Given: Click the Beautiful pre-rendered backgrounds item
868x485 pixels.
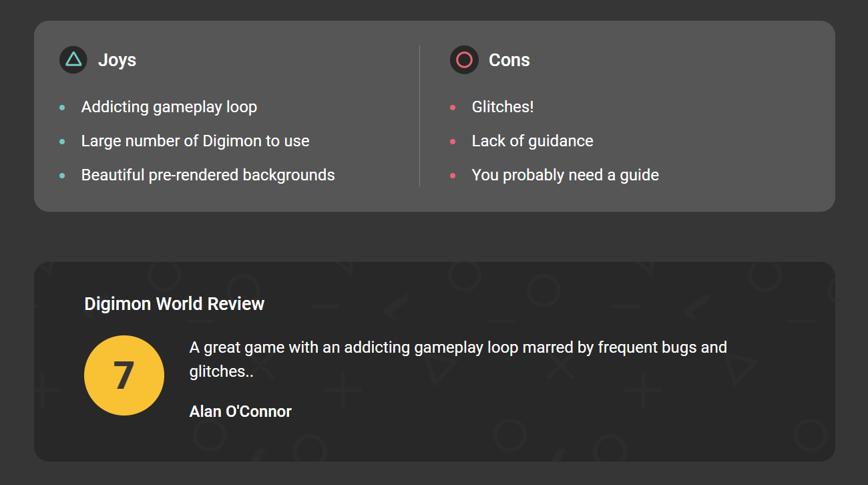Looking at the screenshot, I should pos(208,175).
